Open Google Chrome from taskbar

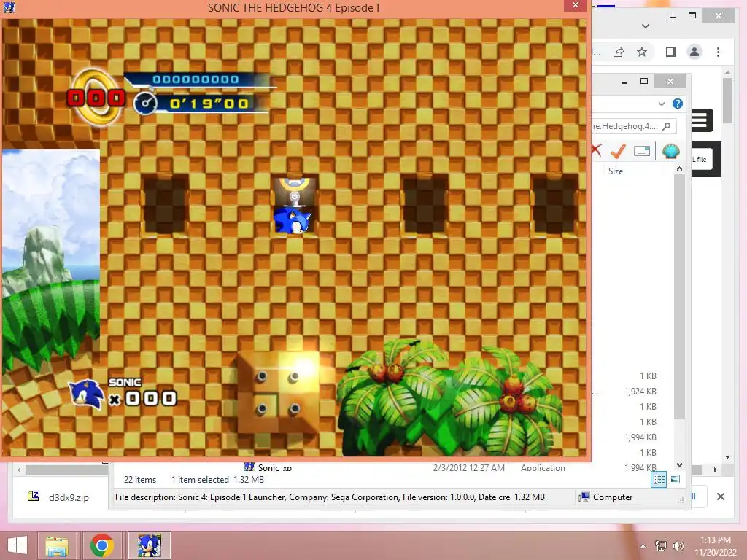pos(101,545)
